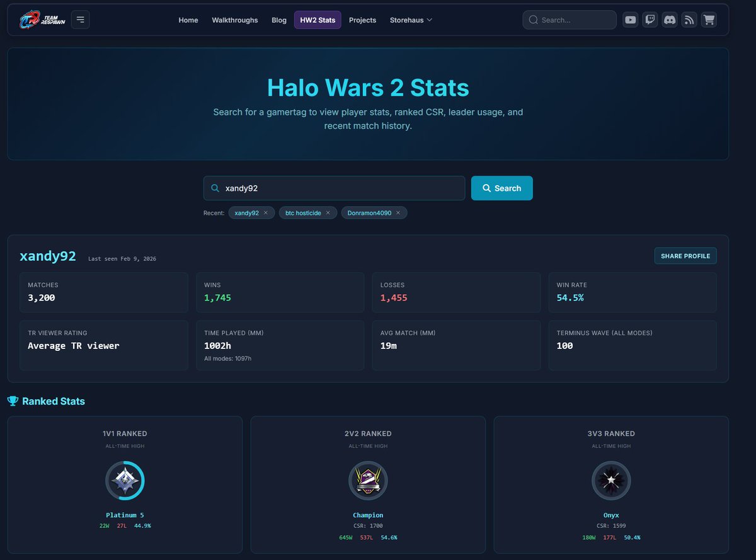This screenshot has height=560, width=756.
Task: Select the HW2 Stats tab
Action: pyautogui.click(x=318, y=20)
